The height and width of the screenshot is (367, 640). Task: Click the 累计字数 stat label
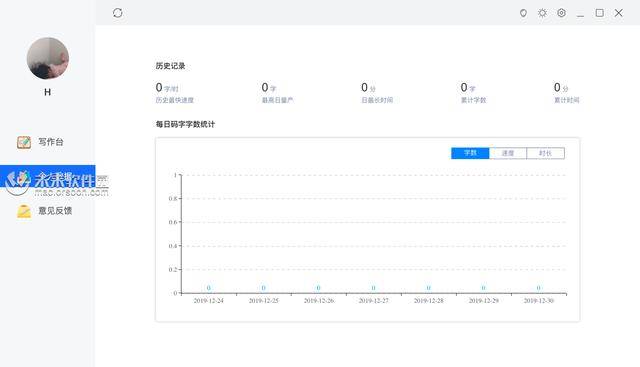pos(473,100)
